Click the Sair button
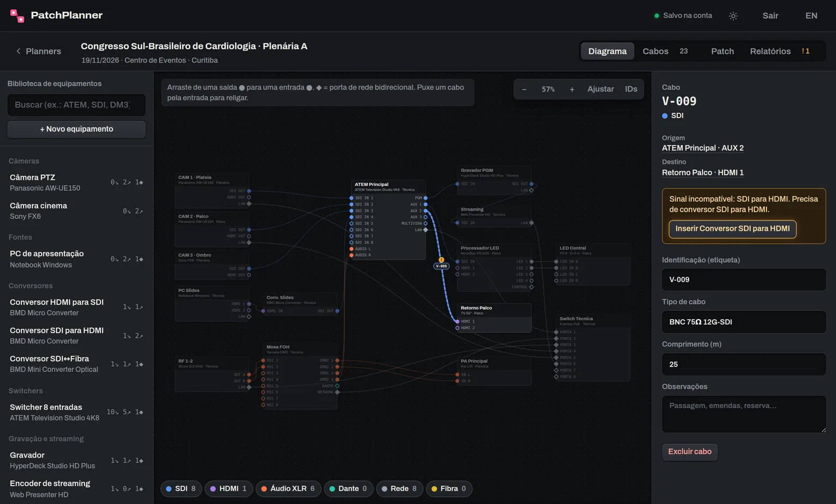The image size is (836, 504). tap(770, 16)
